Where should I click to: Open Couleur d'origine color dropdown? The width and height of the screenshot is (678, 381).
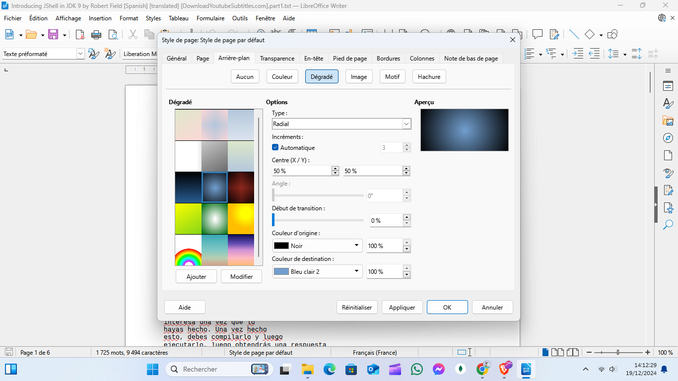point(317,246)
